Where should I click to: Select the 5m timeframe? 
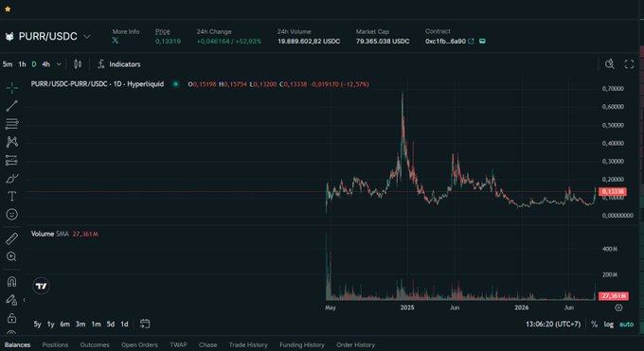click(8, 64)
